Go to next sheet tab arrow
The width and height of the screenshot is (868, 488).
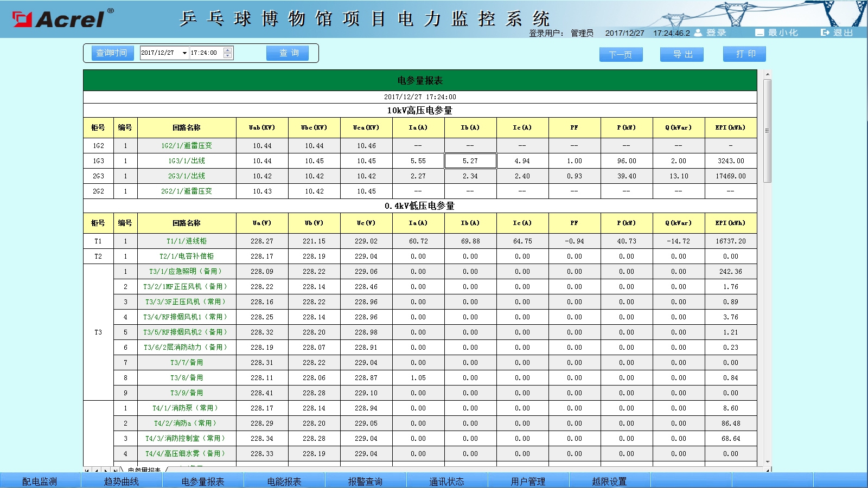[x=106, y=470]
